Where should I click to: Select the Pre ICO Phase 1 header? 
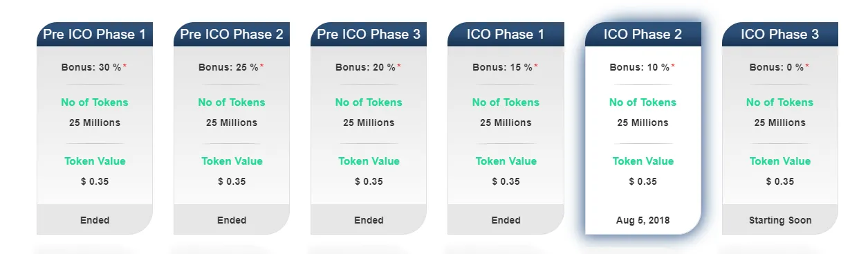click(x=95, y=35)
